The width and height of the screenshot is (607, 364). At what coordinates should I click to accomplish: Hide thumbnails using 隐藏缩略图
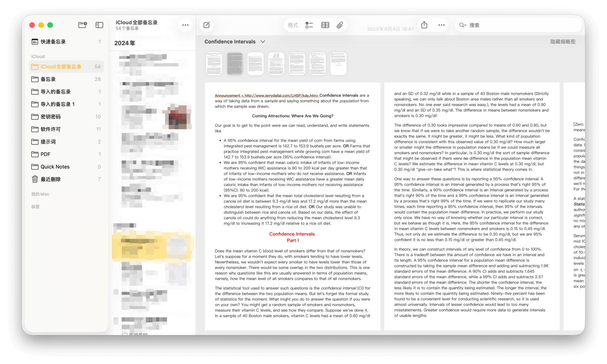click(x=563, y=42)
